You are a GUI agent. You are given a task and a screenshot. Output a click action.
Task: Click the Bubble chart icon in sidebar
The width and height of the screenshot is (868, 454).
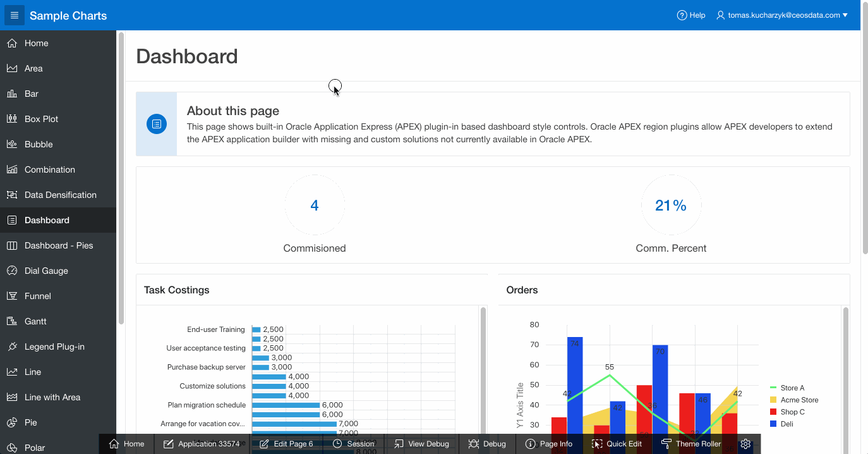click(x=11, y=144)
